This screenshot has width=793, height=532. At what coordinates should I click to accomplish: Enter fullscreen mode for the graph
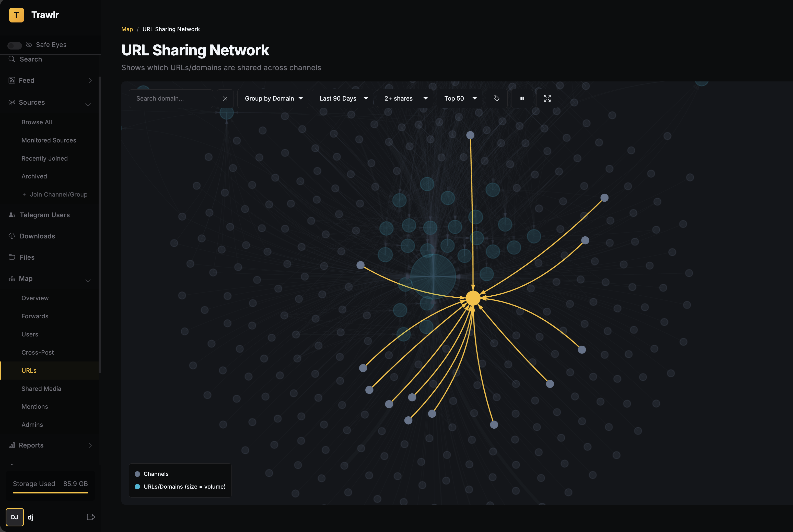point(547,98)
